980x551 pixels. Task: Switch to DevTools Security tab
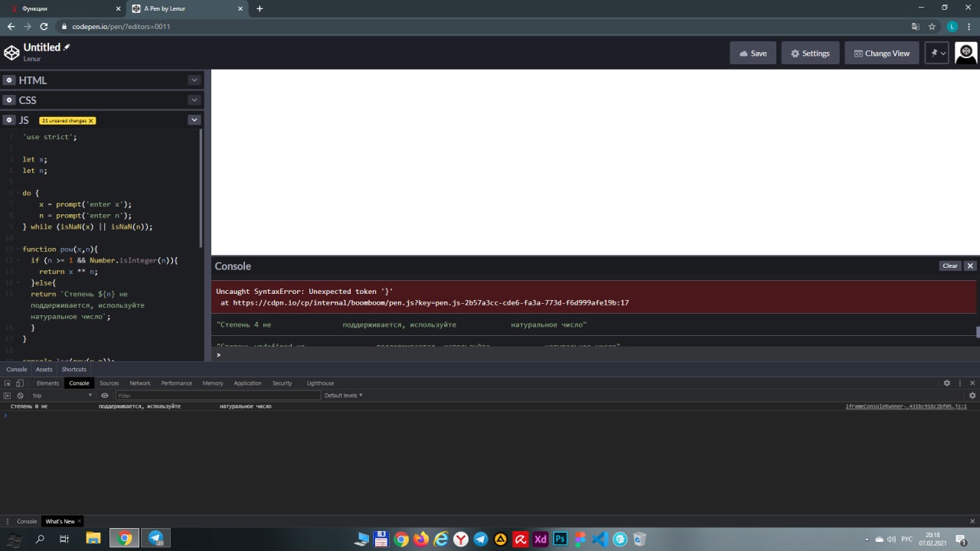tap(283, 383)
